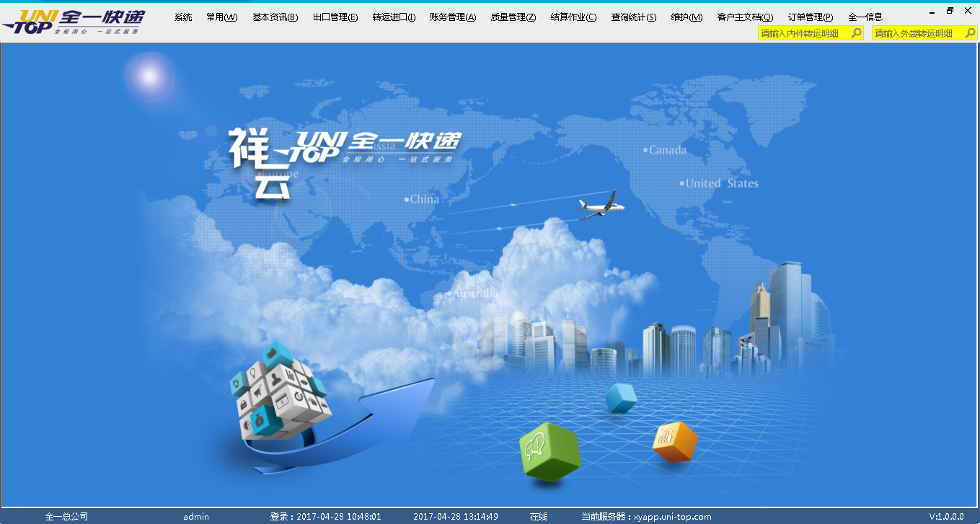980x524 pixels.
Task: Click the V:1.0.0.0 version label
Action: coord(946,517)
